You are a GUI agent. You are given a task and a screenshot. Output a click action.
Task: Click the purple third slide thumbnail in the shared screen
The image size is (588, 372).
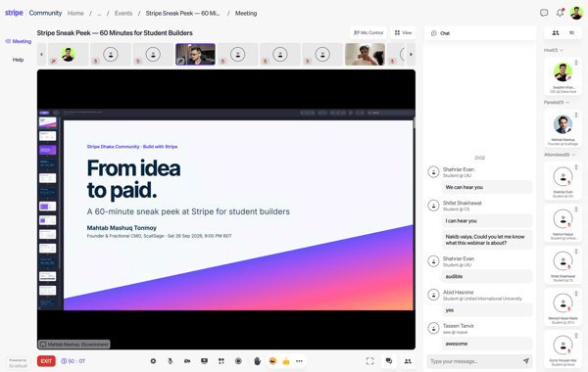click(48, 150)
